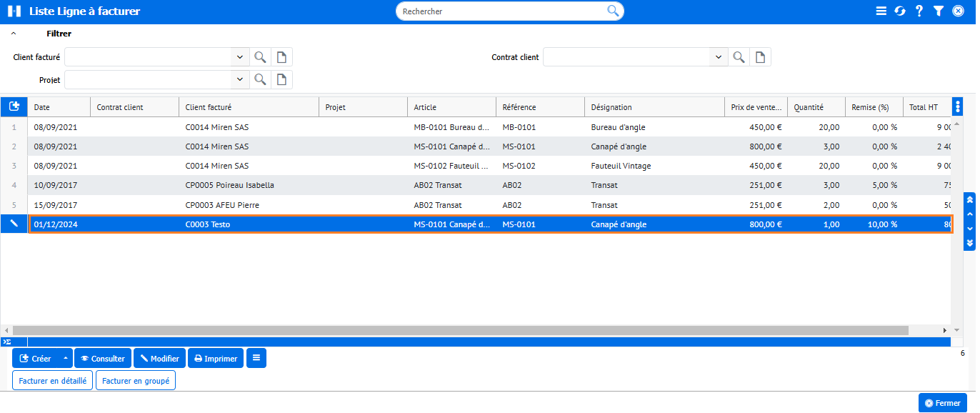Click Facturer en détaillé button
The height and width of the screenshot is (413, 980).
[53, 381]
